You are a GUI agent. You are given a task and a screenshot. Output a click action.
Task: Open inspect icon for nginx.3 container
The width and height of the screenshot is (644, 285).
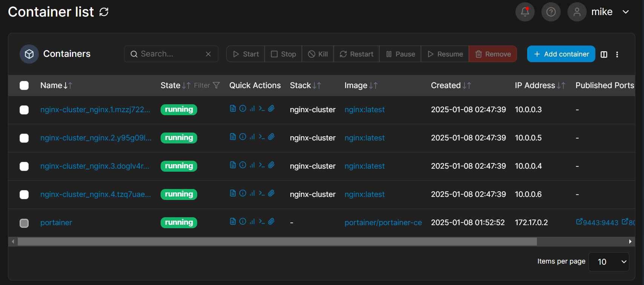243,165
